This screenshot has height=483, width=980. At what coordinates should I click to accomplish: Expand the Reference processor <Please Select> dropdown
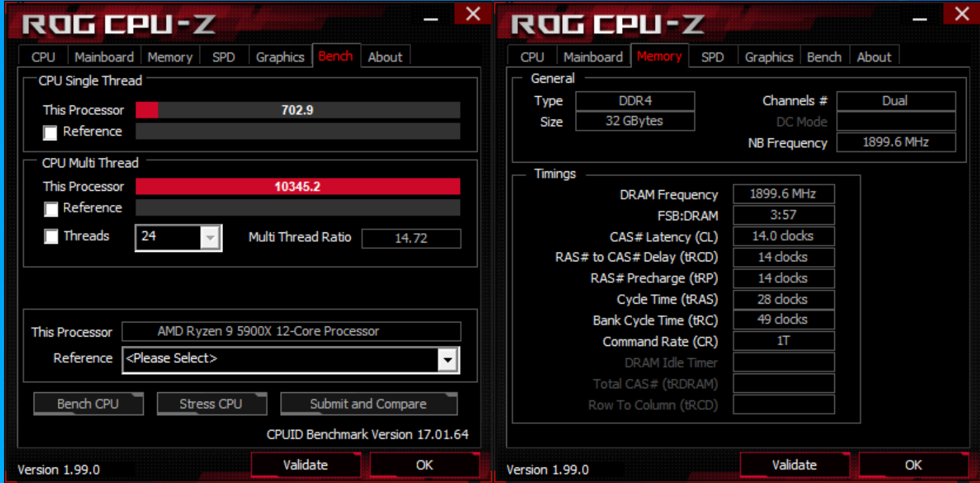tap(291, 359)
